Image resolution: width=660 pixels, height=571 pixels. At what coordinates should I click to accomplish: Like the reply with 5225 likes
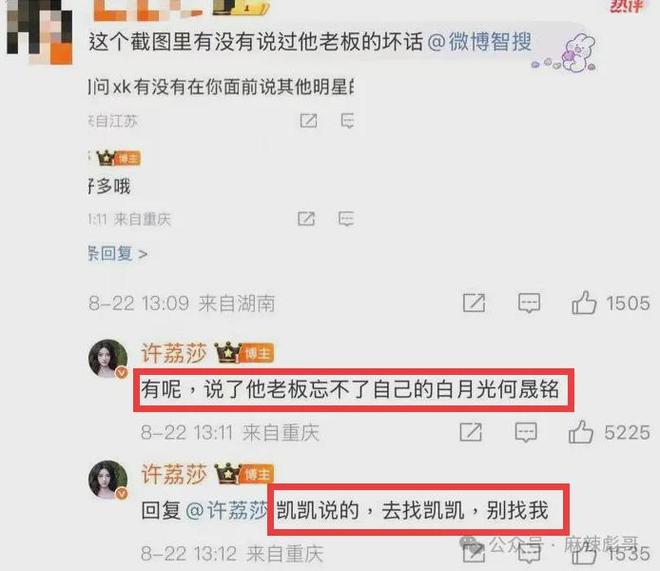tap(581, 432)
